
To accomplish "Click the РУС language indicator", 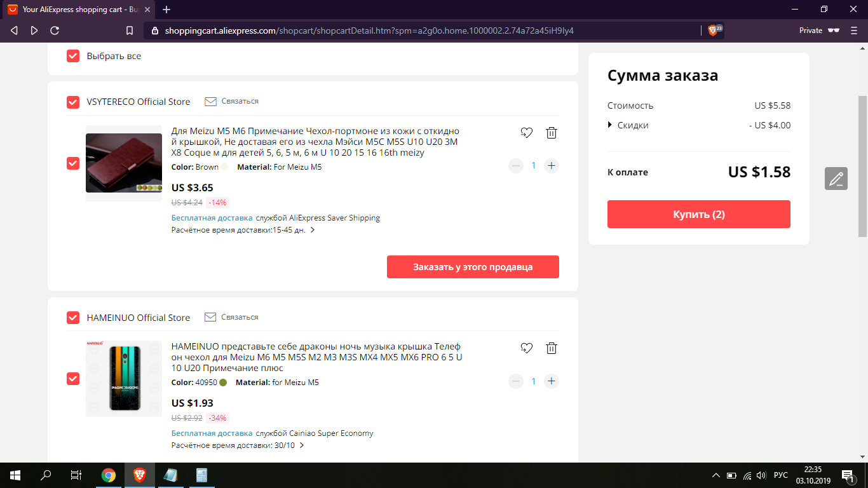I will pos(781,475).
